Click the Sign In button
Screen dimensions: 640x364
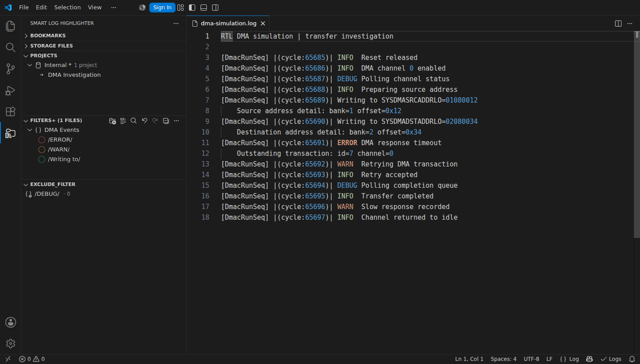162,8
